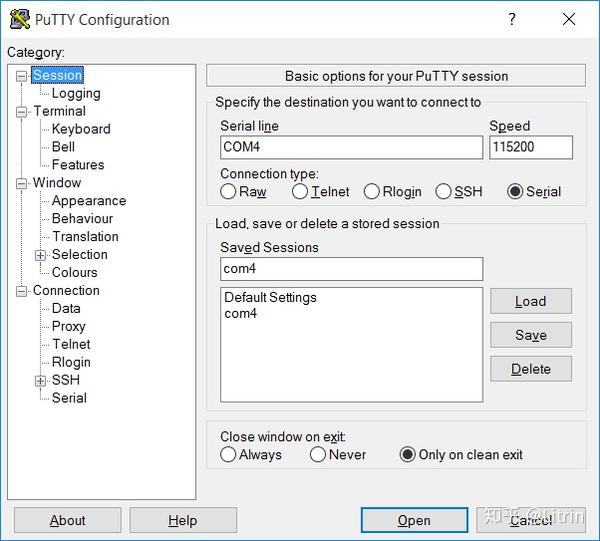Expand the Selection tree node
The image size is (600, 541).
[40, 255]
